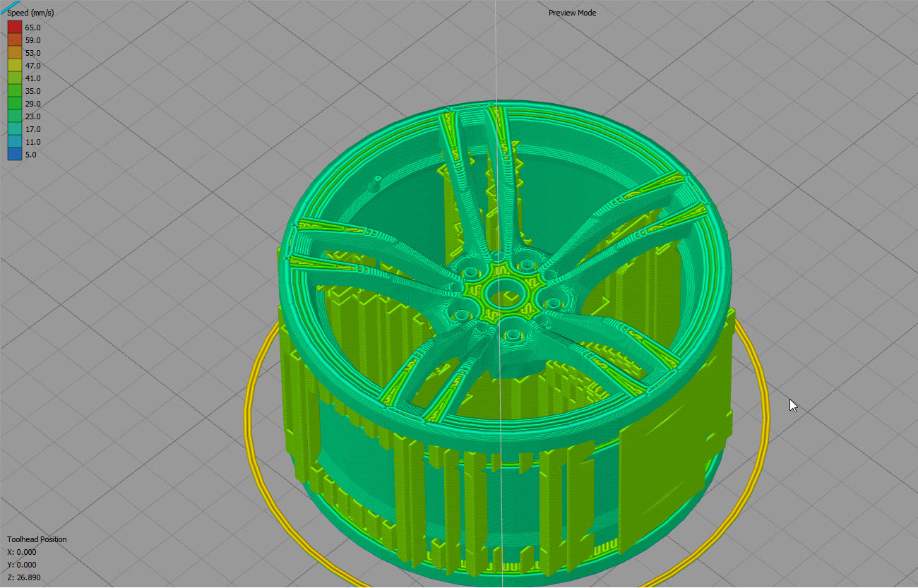Click the red 65.0 speed color swatch
The height and width of the screenshot is (588, 918).
tap(15, 28)
